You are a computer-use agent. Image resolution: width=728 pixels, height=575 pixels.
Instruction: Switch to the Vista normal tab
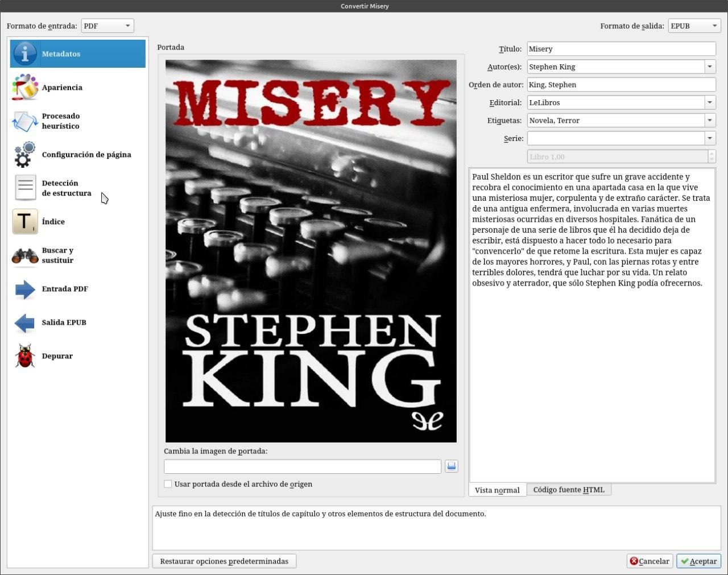pos(497,490)
